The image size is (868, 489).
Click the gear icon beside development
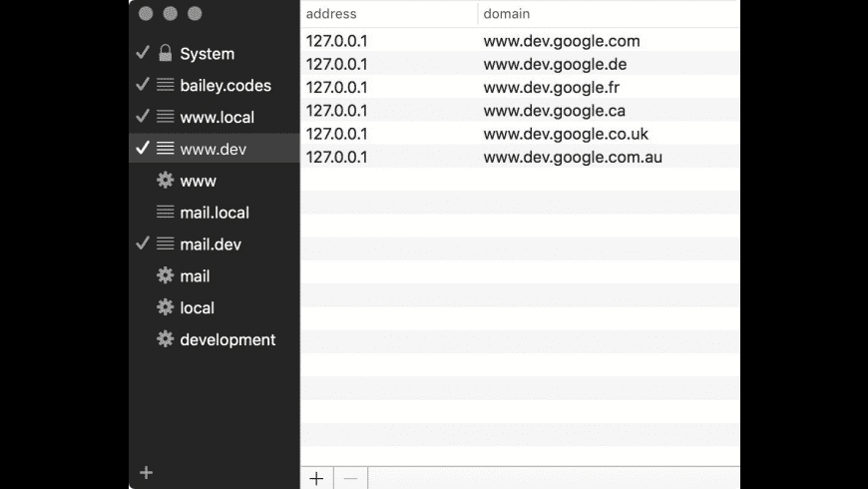coord(166,339)
